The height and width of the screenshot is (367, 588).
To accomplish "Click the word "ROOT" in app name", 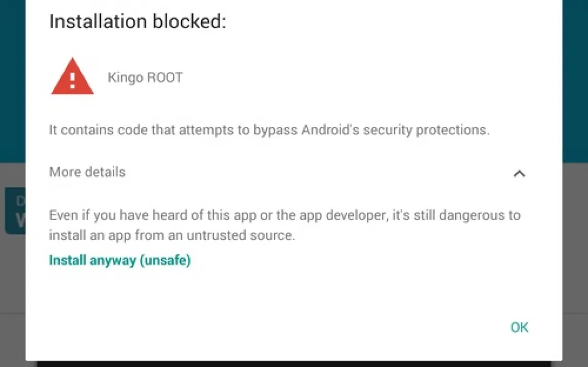I will coord(164,78).
